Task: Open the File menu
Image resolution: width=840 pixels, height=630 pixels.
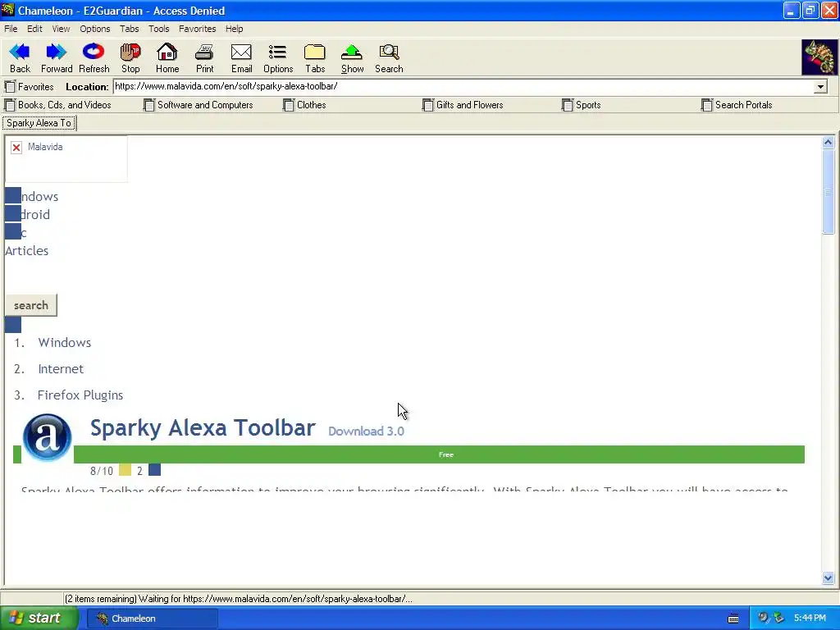Action: tap(11, 29)
